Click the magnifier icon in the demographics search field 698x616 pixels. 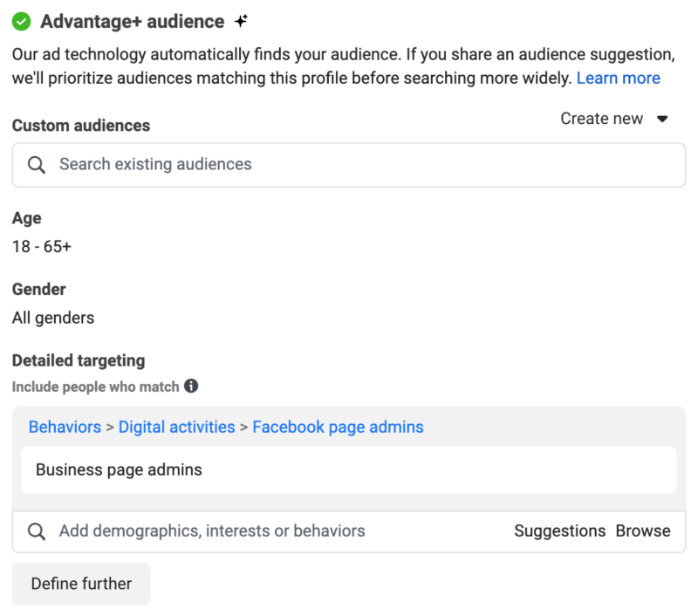(37, 531)
